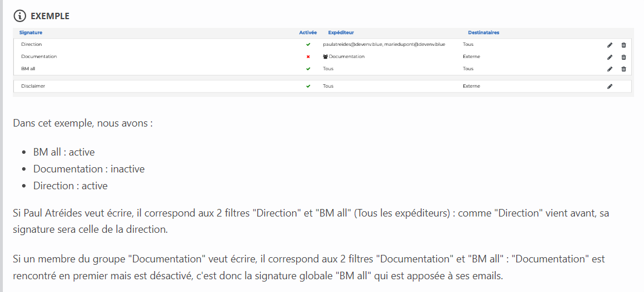
Task: Toggle the active check for BM all
Action: point(308,69)
